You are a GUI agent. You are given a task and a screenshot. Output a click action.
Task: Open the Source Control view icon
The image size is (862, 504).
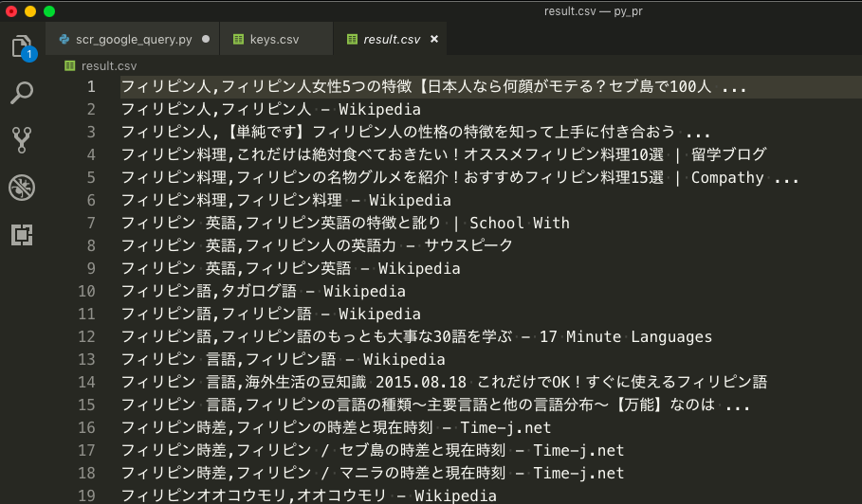pos(22,140)
